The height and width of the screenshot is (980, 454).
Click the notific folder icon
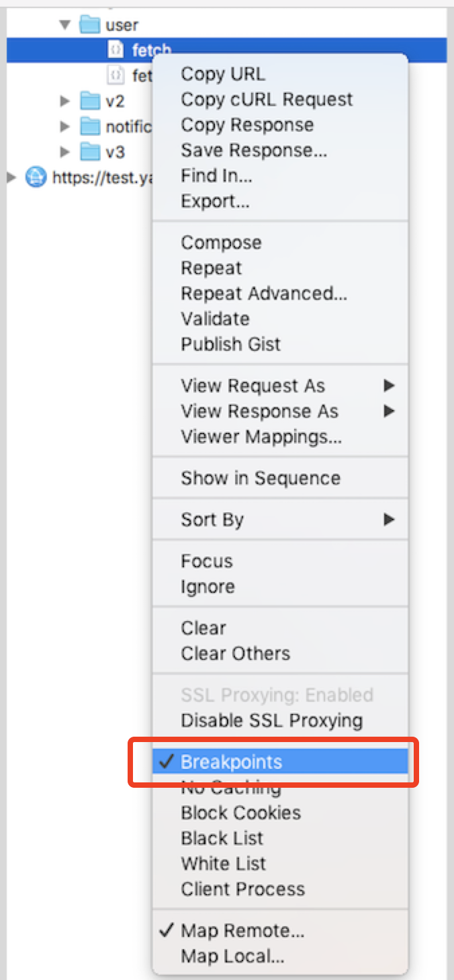coord(89,127)
